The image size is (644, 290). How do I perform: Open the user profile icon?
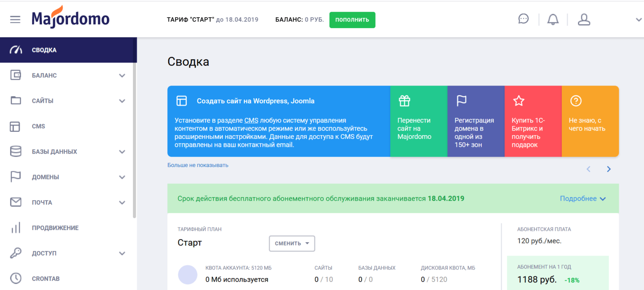(x=584, y=19)
